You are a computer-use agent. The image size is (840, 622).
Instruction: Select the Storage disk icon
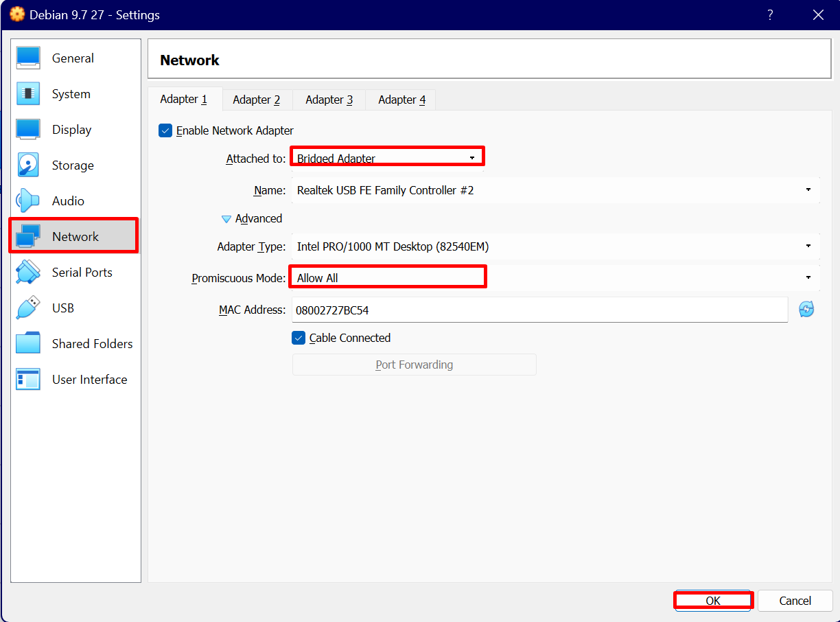(x=28, y=165)
